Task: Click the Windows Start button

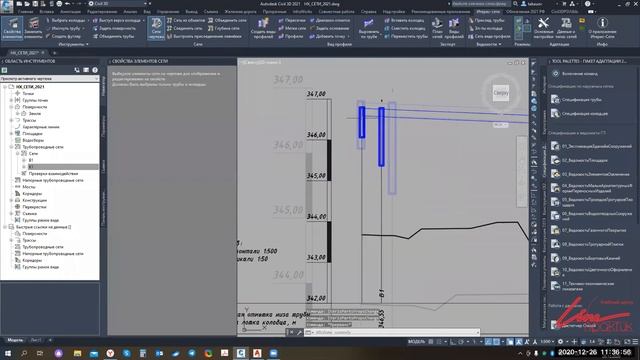Action: [8, 353]
